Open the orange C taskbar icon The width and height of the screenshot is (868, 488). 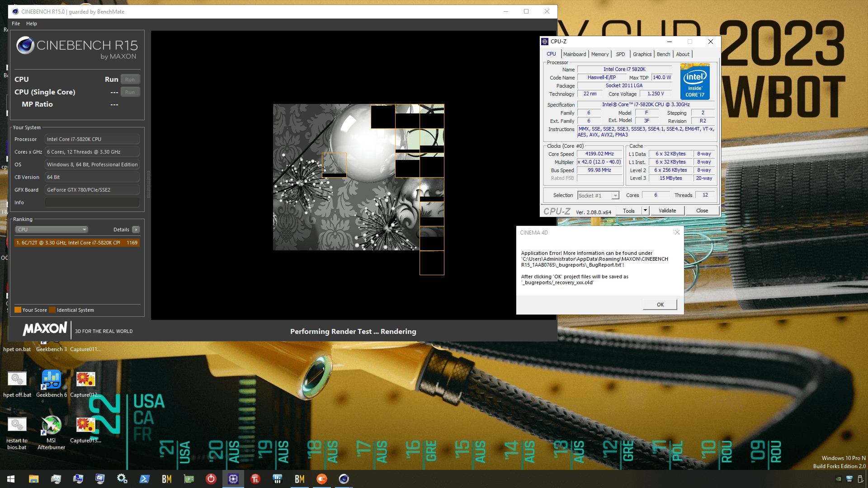point(321,479)
